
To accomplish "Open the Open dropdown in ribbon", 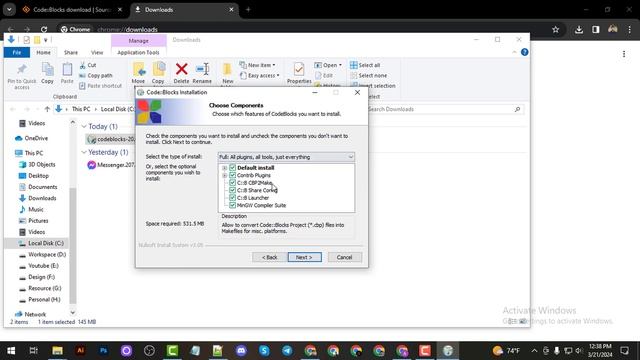I will click(x=328, y=65).
